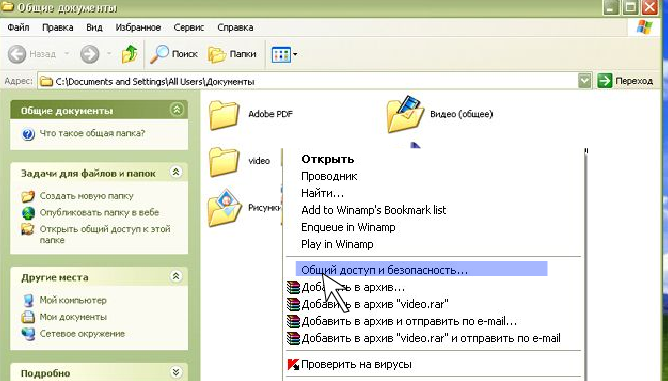Click Создать новую папку link
668x381 pixels.
point(86,196)
